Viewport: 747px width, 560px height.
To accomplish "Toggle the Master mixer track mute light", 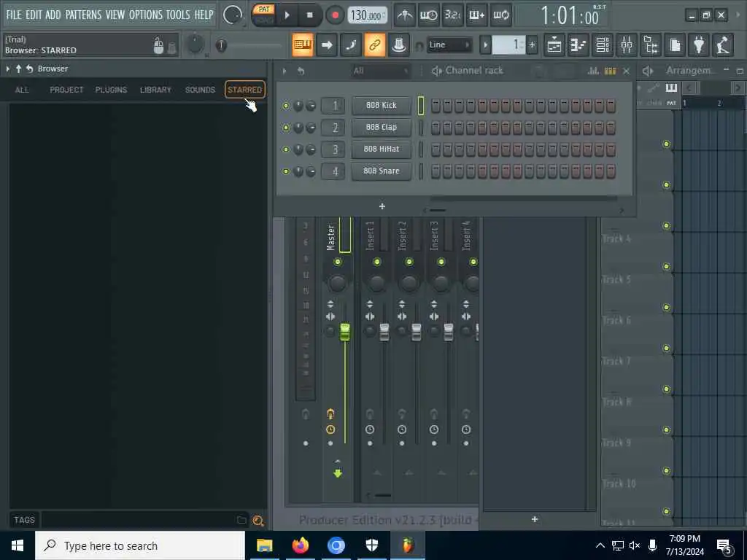I will (x=338, y=262).
